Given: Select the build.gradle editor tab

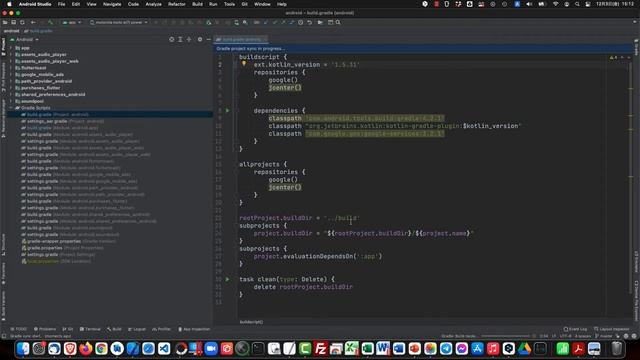Looking at the screenshot, I should pos(241,40).
